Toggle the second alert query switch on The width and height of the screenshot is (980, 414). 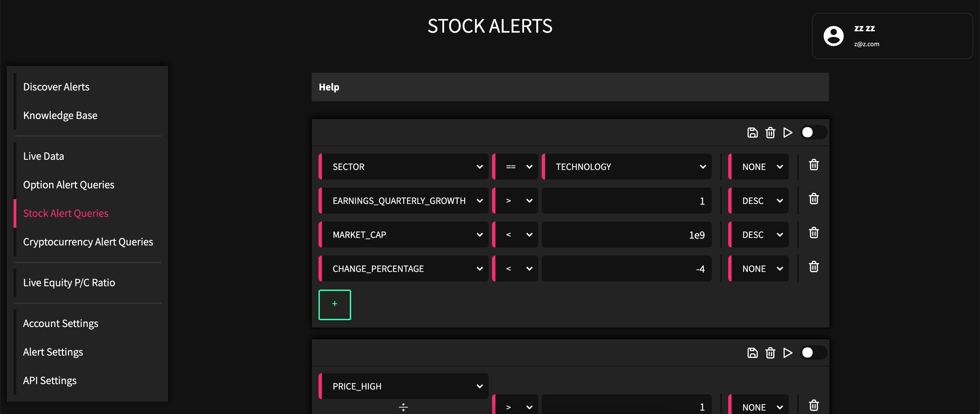(x=813, y=352)
